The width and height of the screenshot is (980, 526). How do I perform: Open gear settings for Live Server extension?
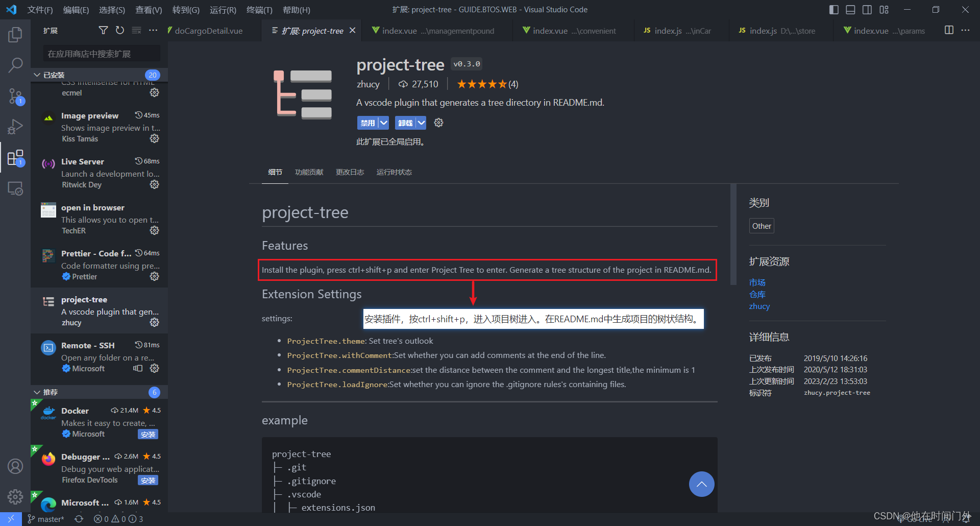155,184
